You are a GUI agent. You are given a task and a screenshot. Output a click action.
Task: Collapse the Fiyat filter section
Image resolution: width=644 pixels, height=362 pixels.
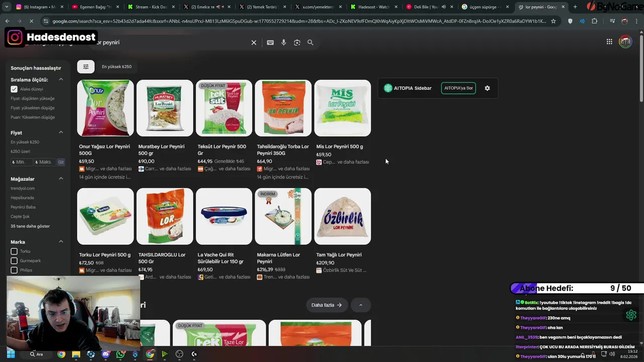[x=61, y=133]
